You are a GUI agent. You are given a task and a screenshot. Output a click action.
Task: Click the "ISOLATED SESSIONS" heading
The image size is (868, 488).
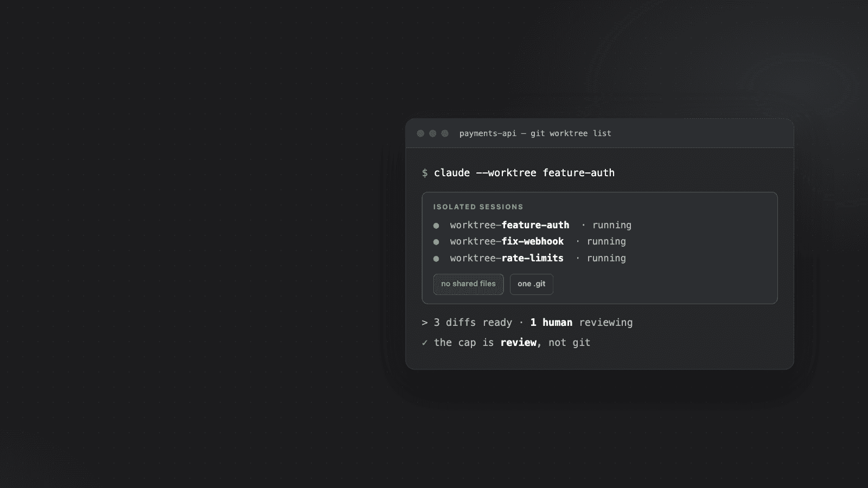point(478,207)
